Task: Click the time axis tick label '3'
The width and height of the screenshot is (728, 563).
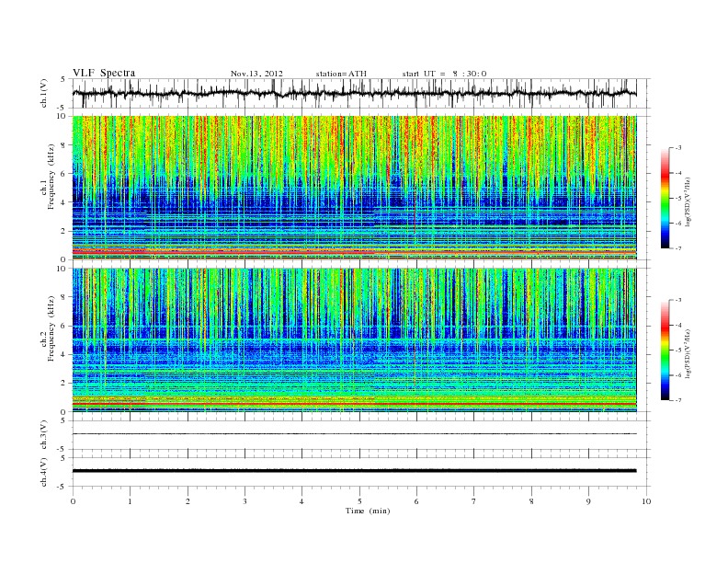Action: [245, 501]
